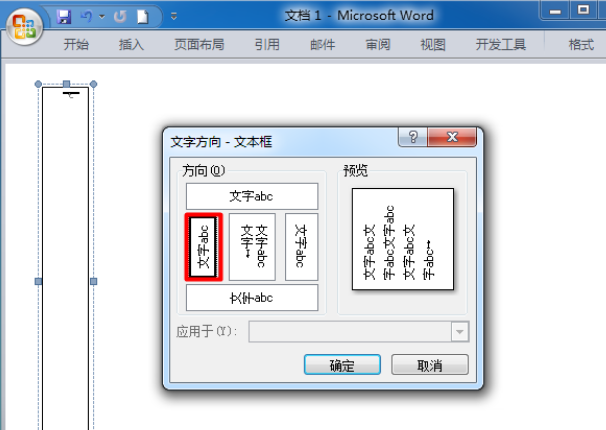Switch to the 插入 tab
The image size is (606, 430).
pyautogui.click(x=131, y=44)
